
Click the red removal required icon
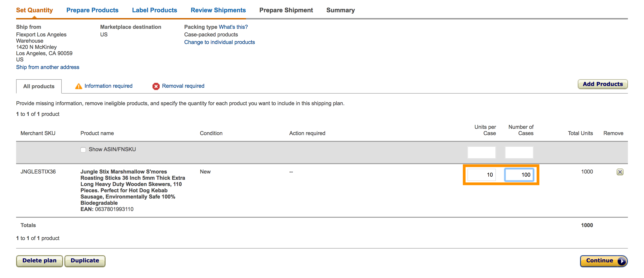[156, 86]
